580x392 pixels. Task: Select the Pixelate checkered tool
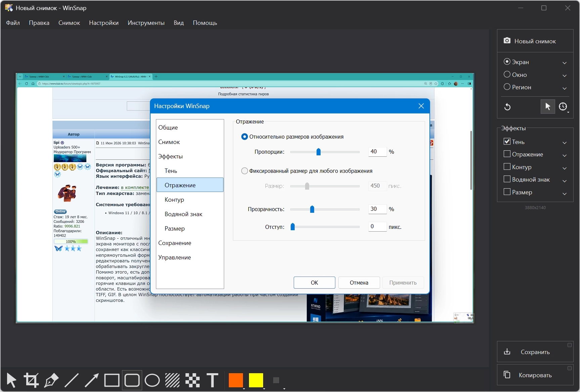(193, 380)
